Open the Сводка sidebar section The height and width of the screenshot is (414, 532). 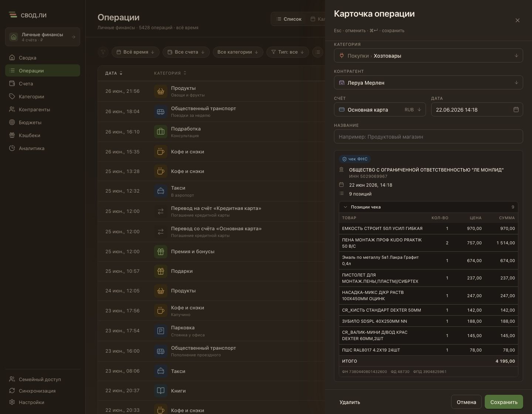(x=42, y=58)
